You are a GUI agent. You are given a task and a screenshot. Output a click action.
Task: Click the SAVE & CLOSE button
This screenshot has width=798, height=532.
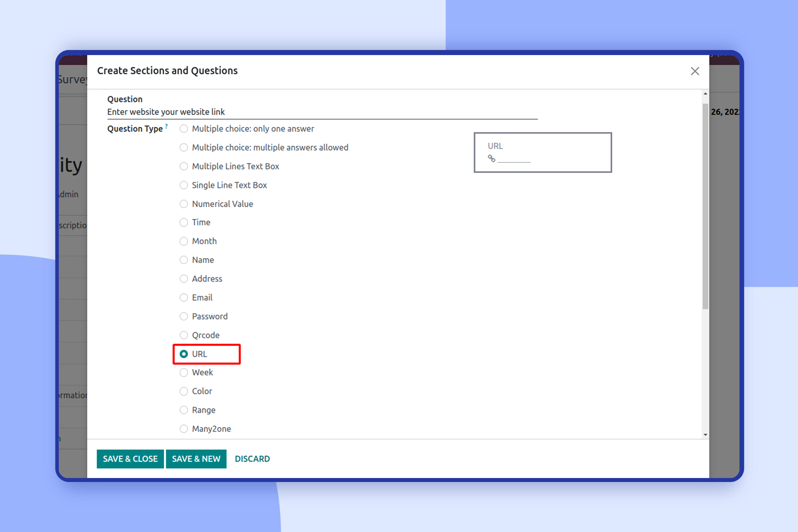point(130,459)
